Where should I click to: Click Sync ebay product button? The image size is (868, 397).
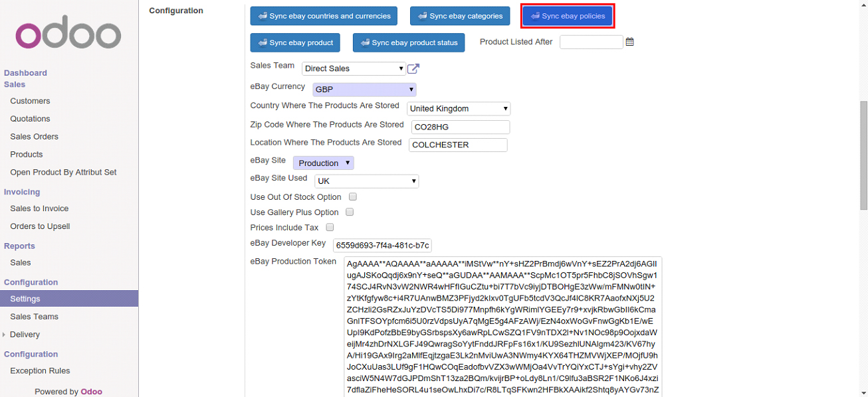coord(295,42)
